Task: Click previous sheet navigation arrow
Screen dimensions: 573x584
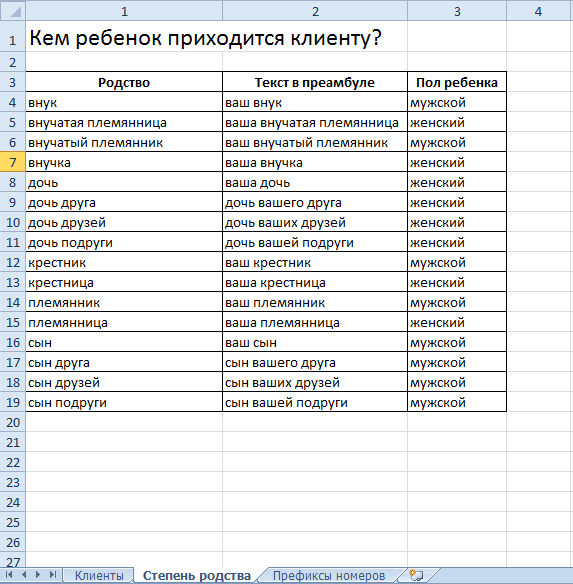Action: (24, 574)
